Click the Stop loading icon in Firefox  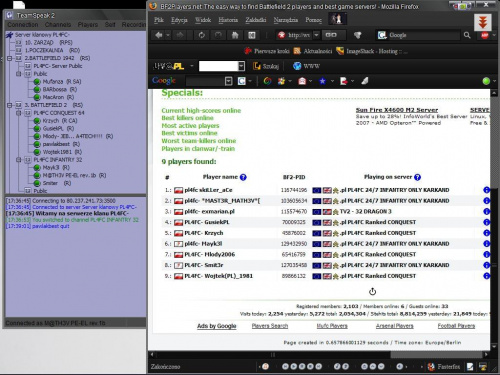[x=218, y=35]
